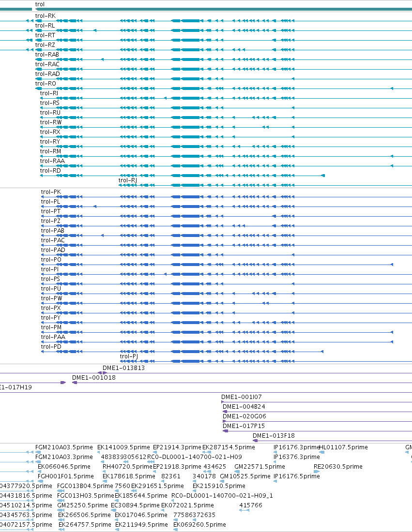This screenshot has width=412, height=532.
Task: Click EST label EP21914.3prime
Action: pyautogui.click(x=177, y=447)
